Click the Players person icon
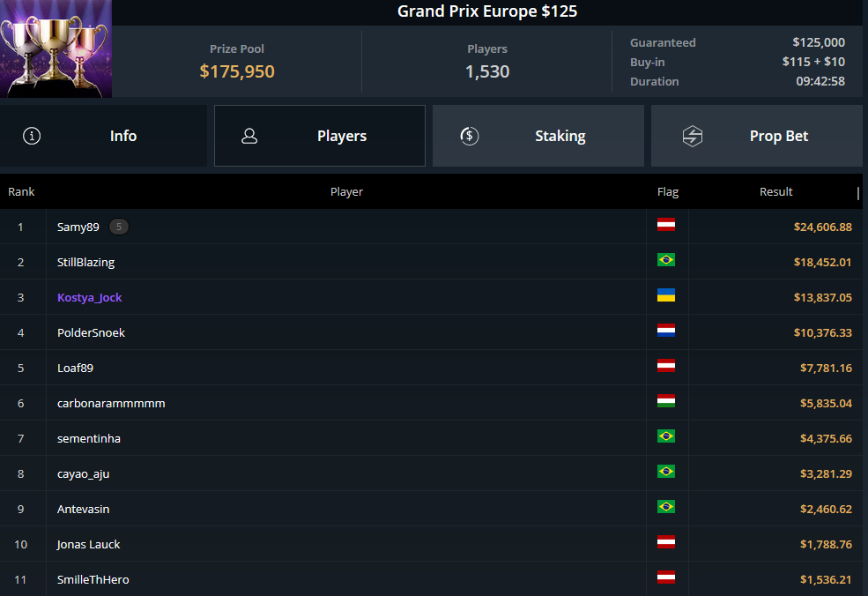 click(249, 136)
